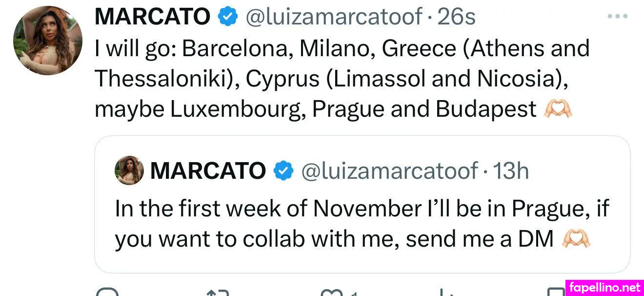Click the heart hands emoji after Budapest

558,109
